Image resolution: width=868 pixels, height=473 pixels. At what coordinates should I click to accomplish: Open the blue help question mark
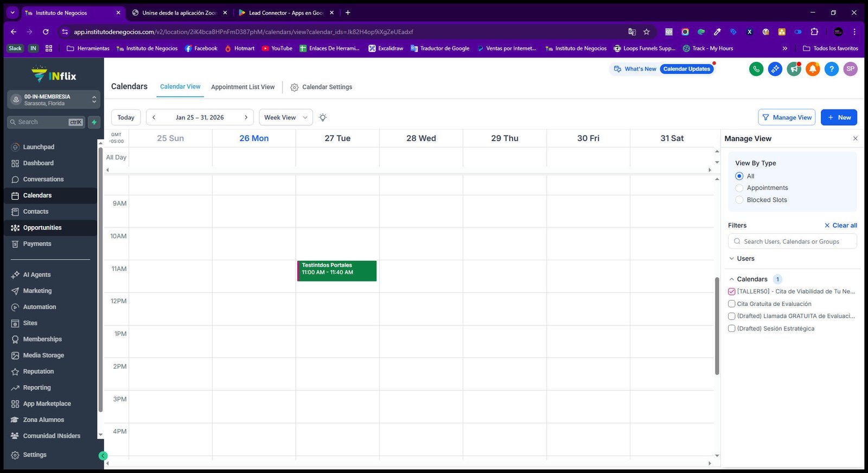click(832, 69)
